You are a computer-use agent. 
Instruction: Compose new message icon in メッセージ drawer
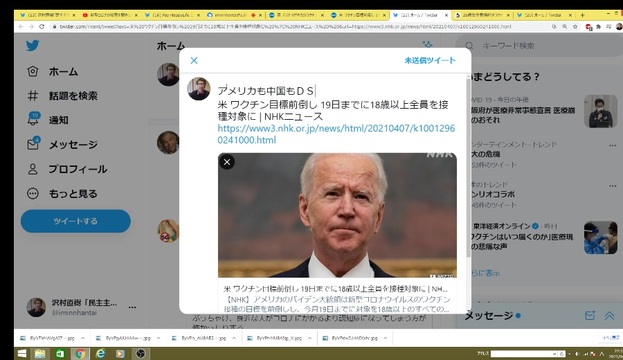(590, 315)
